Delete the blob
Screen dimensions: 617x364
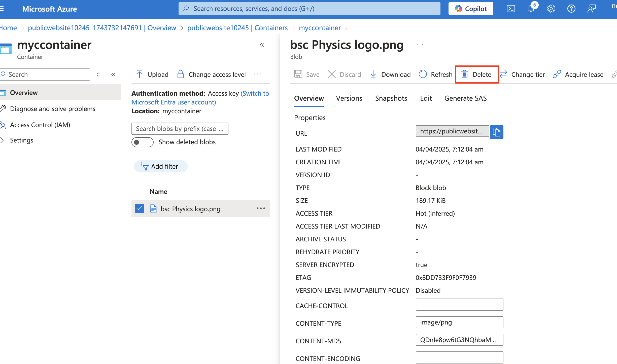pyautogui.click(x=477, y=75)
